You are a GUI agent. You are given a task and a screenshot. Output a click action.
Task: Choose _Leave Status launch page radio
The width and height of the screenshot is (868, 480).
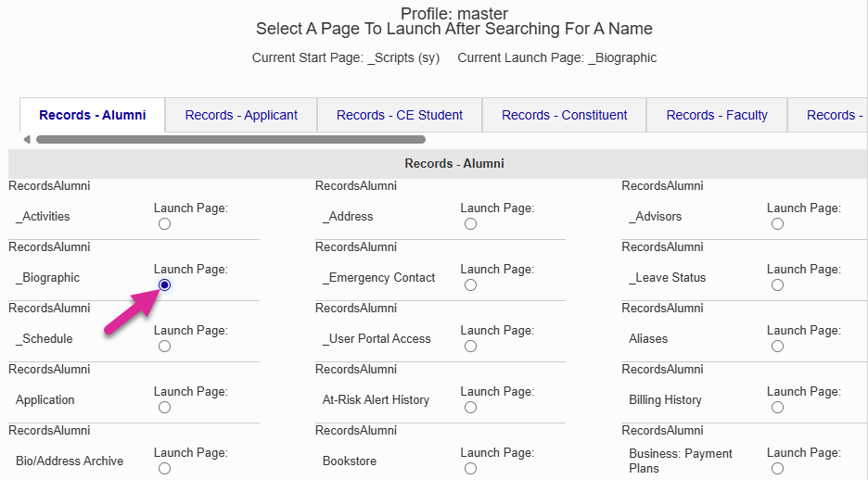click(777, 285)
